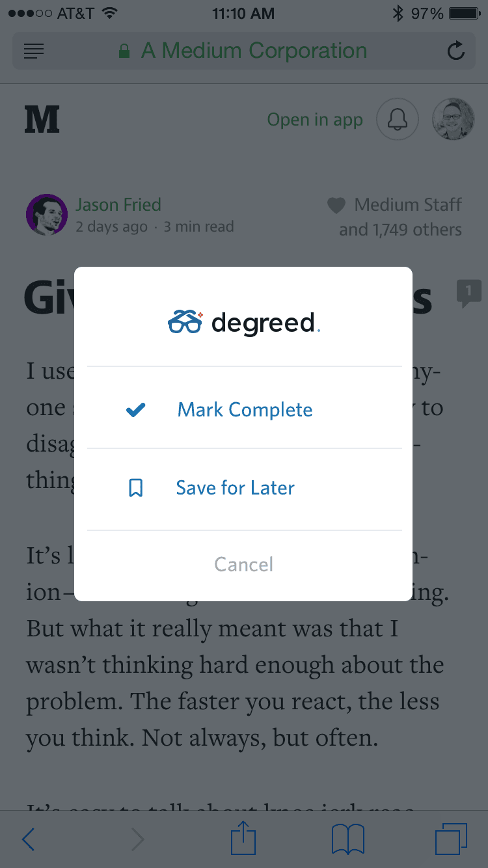Click the Degreed glasses logo
The height and width of the screenshot is (868, 488).
pos(185,322)
